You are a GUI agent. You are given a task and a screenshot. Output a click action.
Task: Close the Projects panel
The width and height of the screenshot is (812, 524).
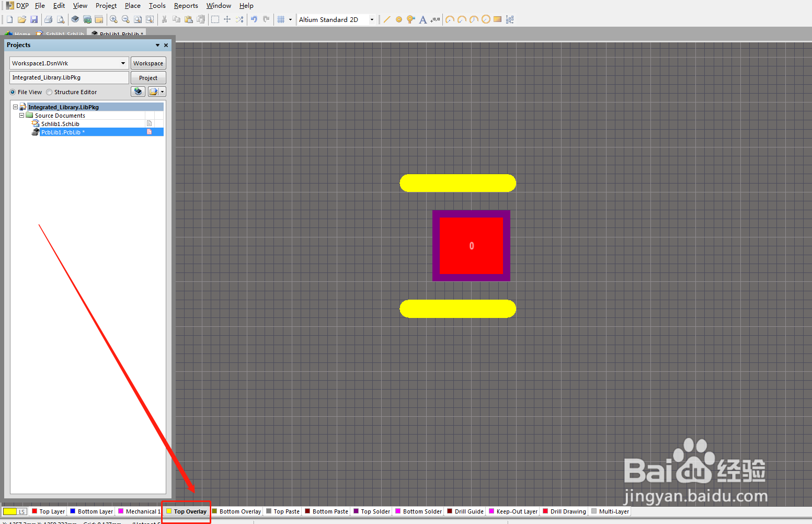point(166,45)
